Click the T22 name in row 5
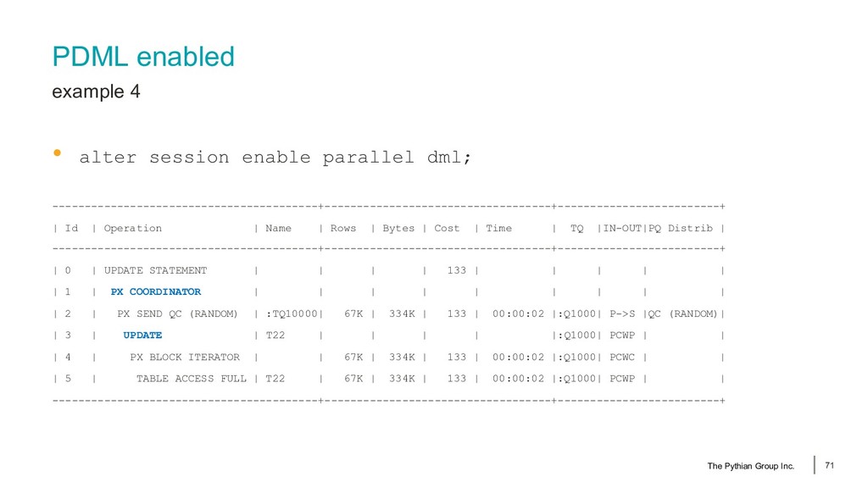This screenshot has height=488, width=868. [275, 379]
